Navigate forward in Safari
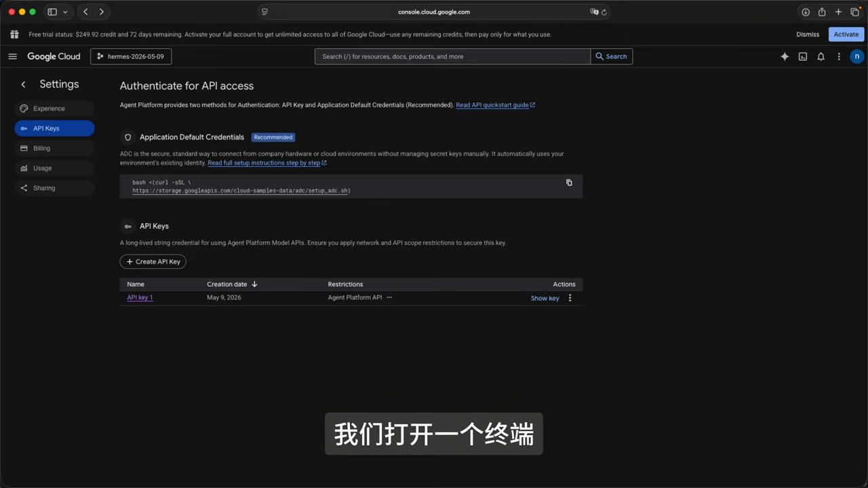 (102, 12)
